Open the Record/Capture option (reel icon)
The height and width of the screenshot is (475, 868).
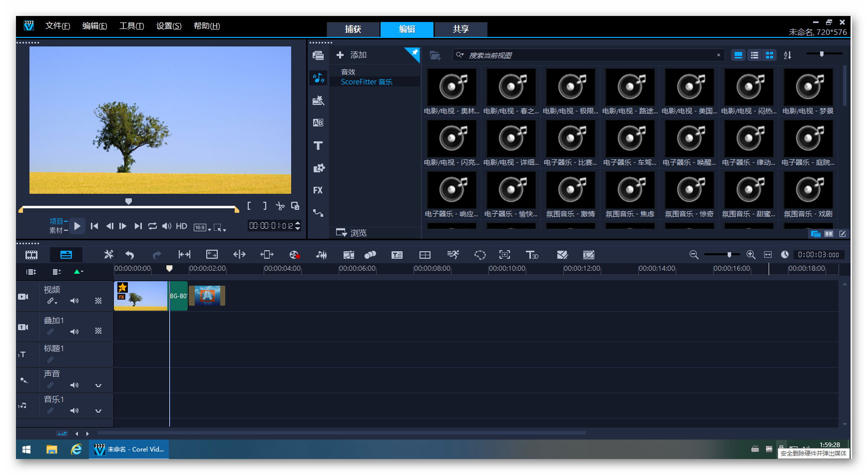pos(295,255)
